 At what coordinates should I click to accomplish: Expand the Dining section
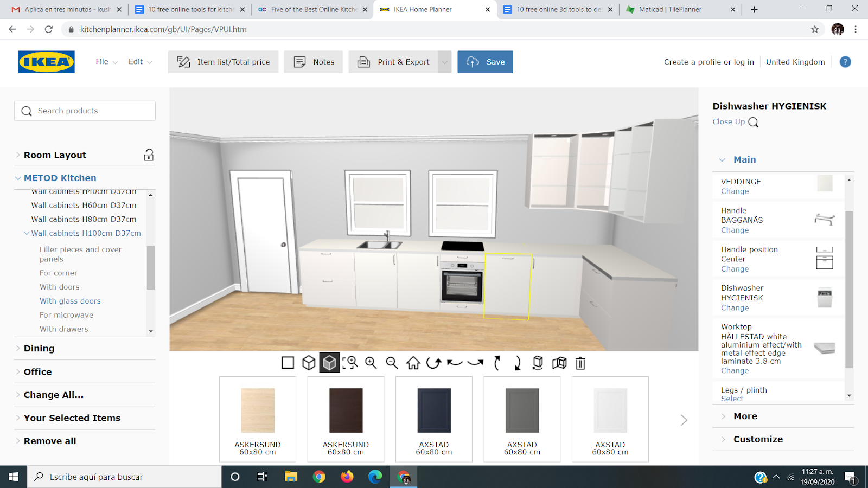pos(39,348)
